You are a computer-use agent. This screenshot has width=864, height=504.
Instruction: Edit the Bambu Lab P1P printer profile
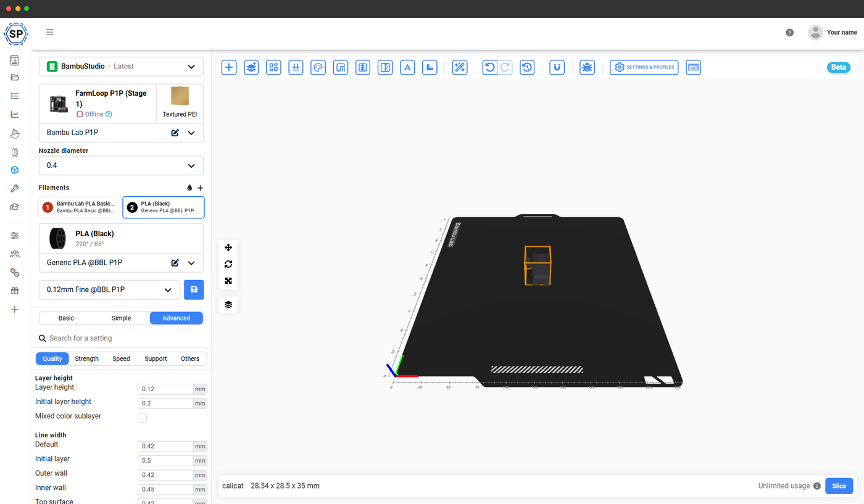click(175, 133)
